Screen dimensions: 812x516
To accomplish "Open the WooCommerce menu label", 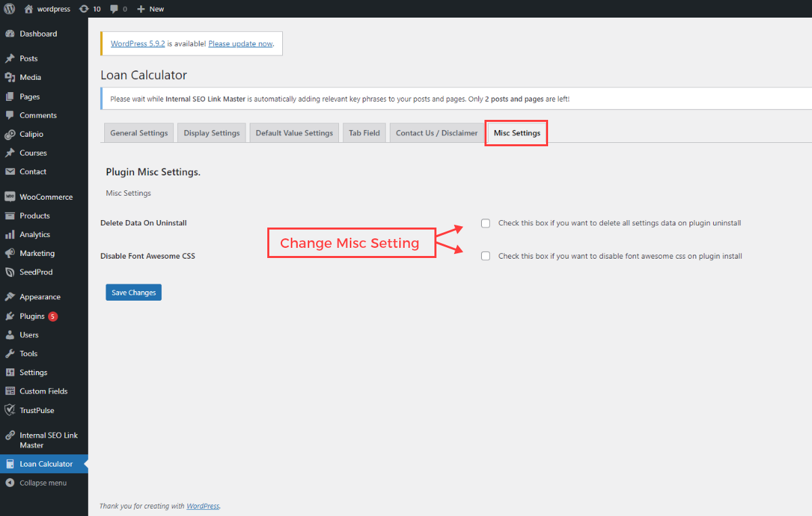I will coord(46,197).
